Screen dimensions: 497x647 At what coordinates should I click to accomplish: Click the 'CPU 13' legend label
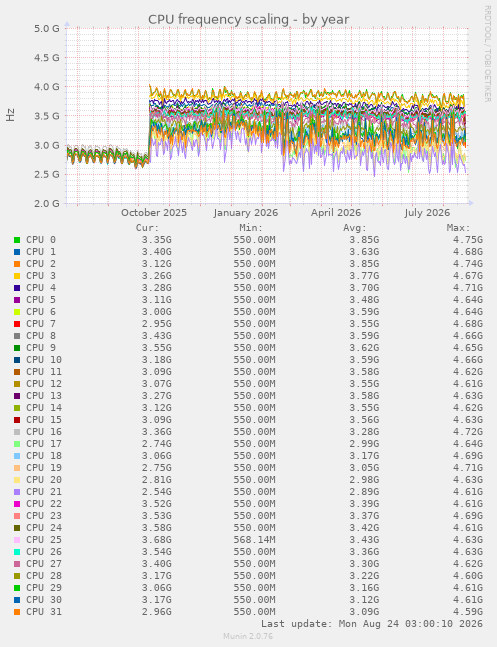tap(44, 395)
